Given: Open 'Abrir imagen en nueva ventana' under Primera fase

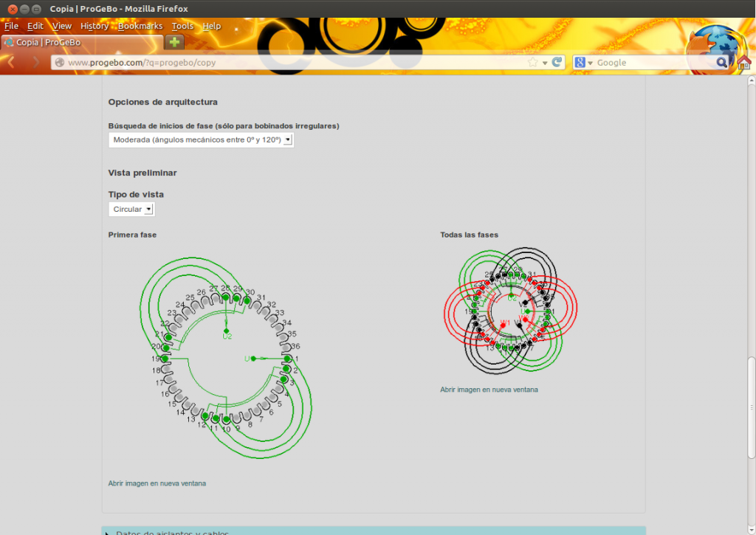Looking at the screenshot, I should [x=157, y=483].
